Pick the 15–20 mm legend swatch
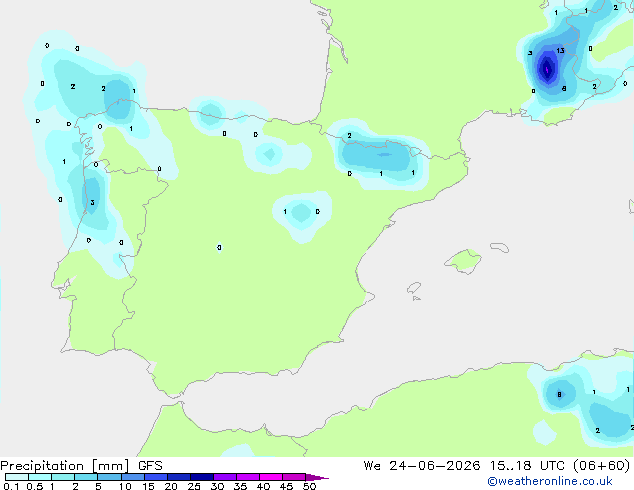The height and width of the screenshot is (490, 634). (156, 477)
